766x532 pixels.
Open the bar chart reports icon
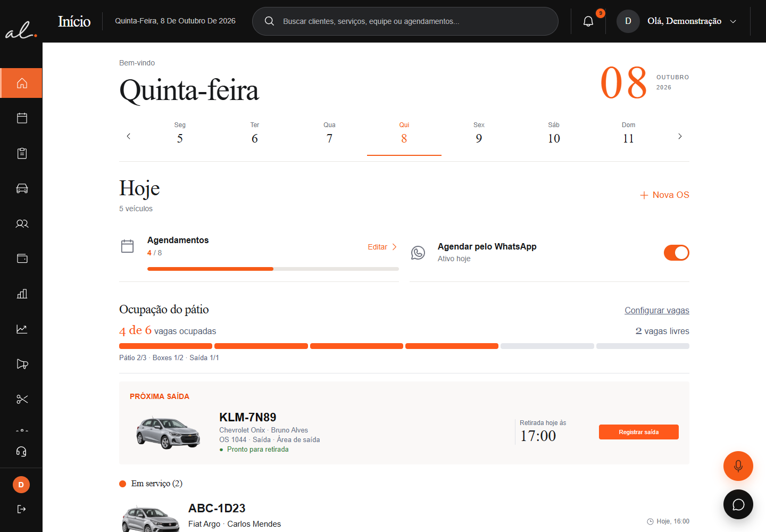point(22,294)
